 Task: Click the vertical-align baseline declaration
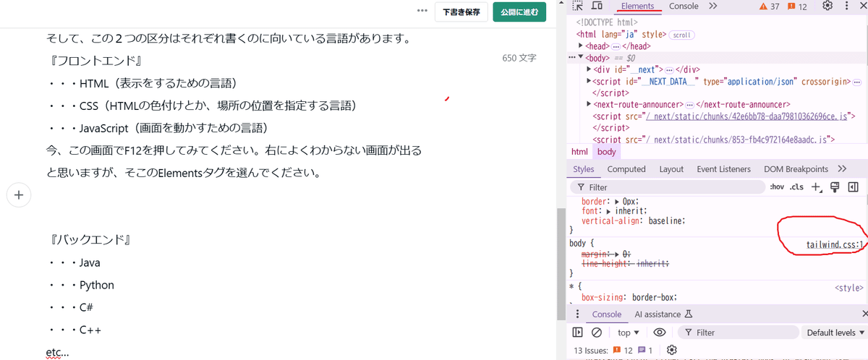pyautogui.click(x=633, y=220)
